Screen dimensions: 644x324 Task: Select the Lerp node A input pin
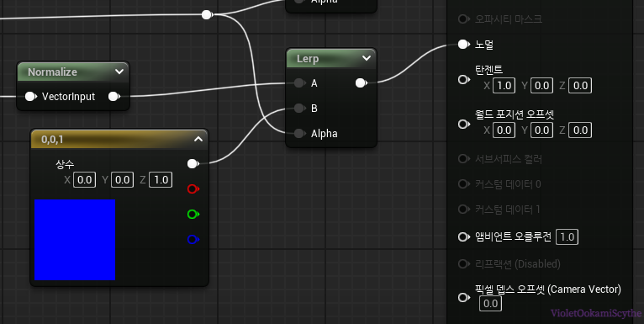point(300,83)
